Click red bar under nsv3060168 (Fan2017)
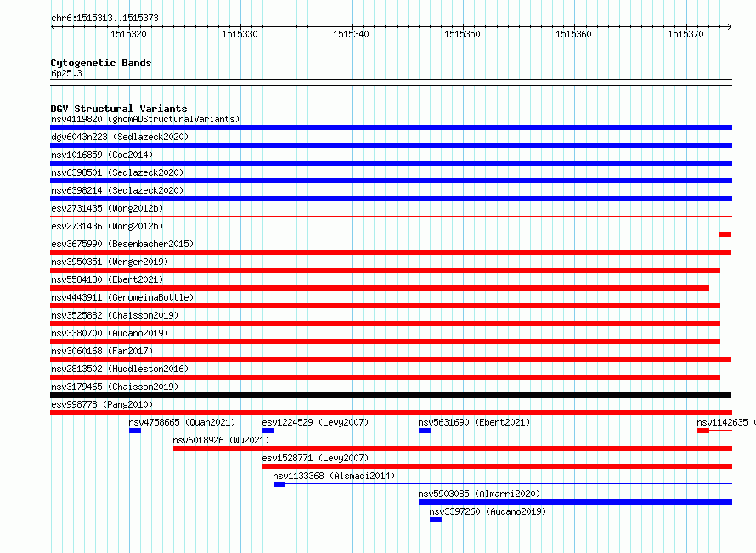This screenshot has height=553, width=756. (x=391, y=359)
